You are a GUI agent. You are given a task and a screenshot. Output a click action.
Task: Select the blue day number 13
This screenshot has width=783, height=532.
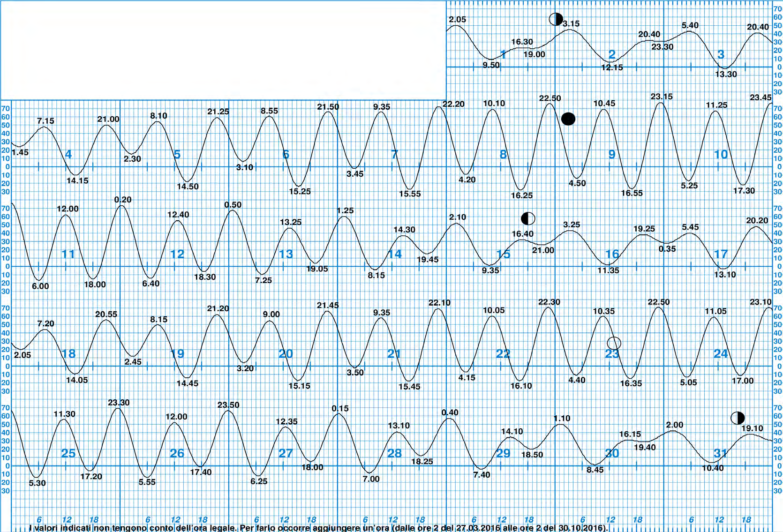(286, 254)
